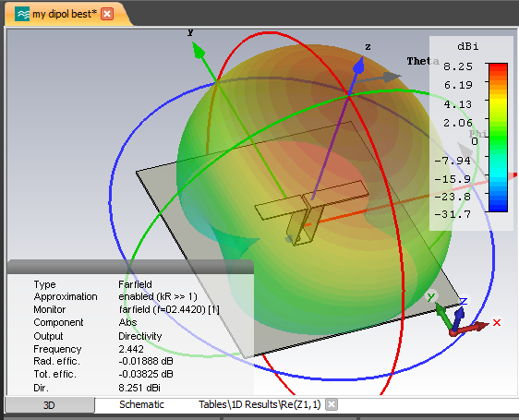Close the "my dipol best" document tab
Image resolution: width=519 pixels, height=420 pixels.
(107, 14)
